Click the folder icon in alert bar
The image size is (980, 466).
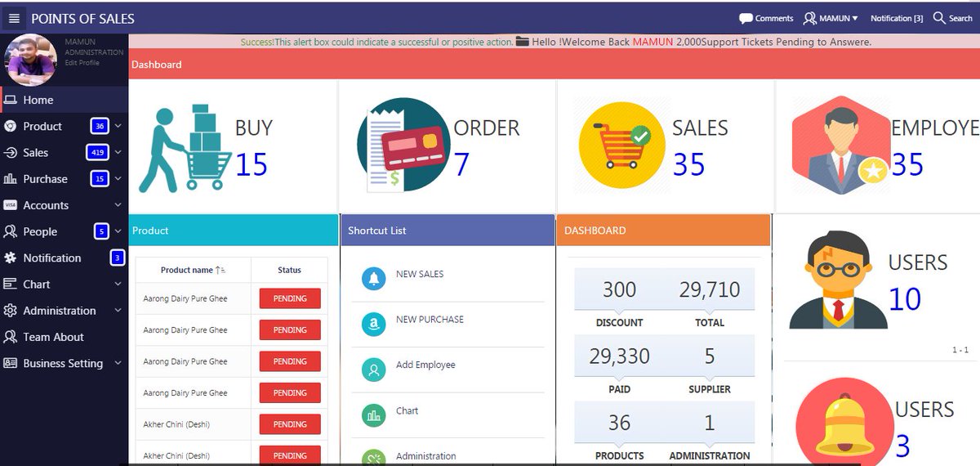pos(523,42)
